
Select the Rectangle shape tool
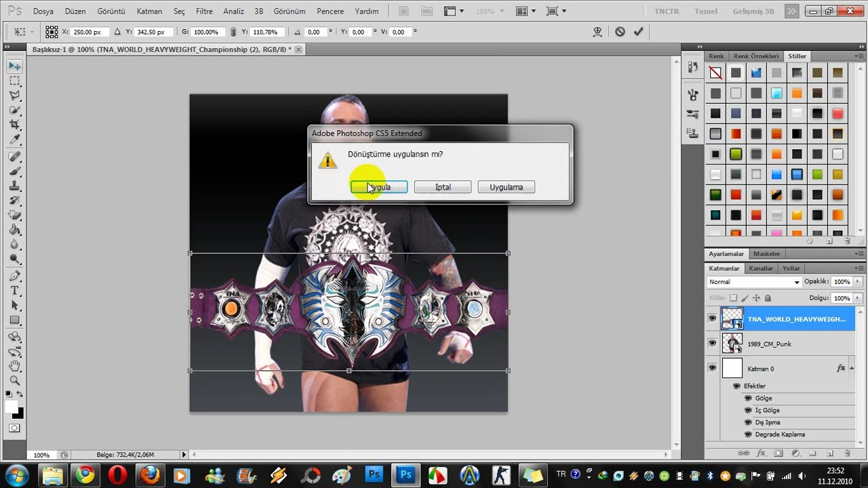pos(14,321)
